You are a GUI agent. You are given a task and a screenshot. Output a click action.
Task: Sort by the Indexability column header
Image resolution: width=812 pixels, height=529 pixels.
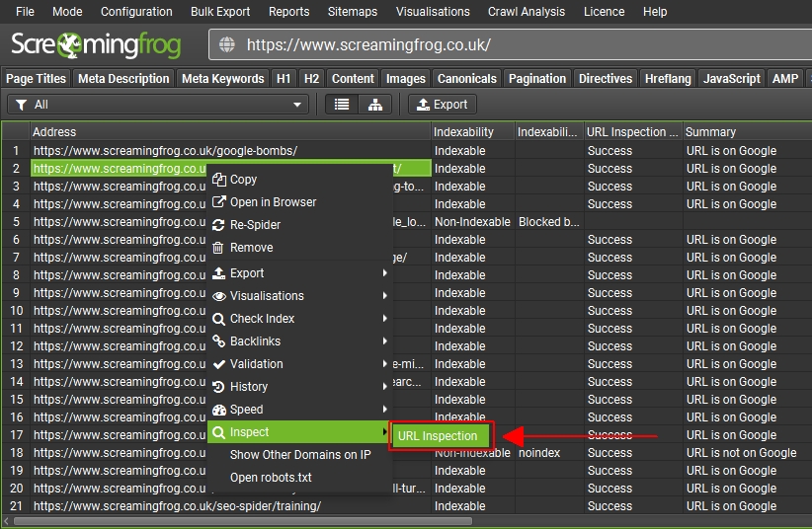point(473,132)
